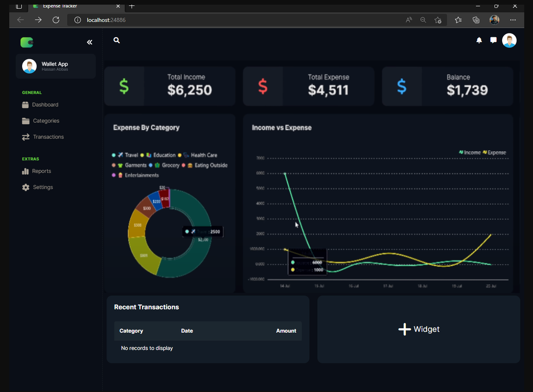
Task: Refresh the browser page
Action: point(56,20)
